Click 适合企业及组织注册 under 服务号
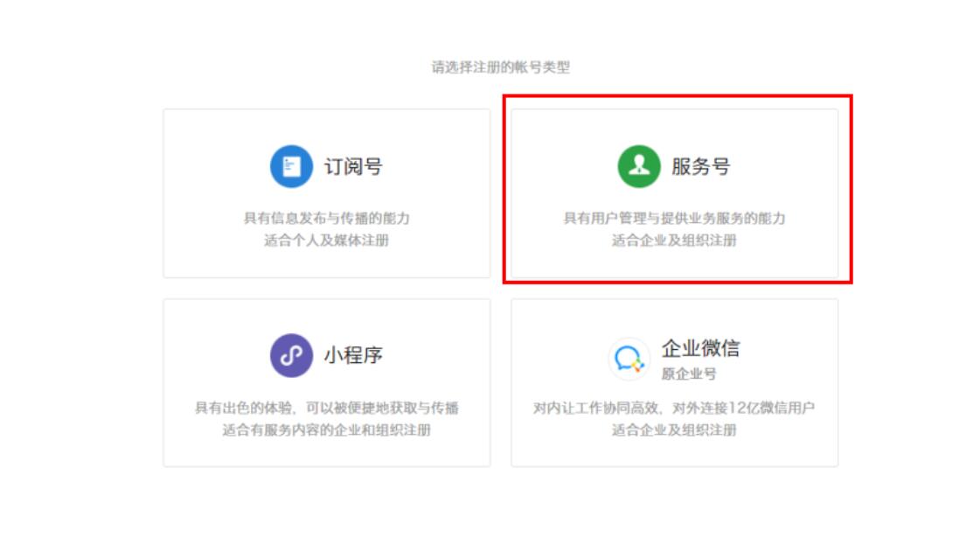 tap(674, 241)
